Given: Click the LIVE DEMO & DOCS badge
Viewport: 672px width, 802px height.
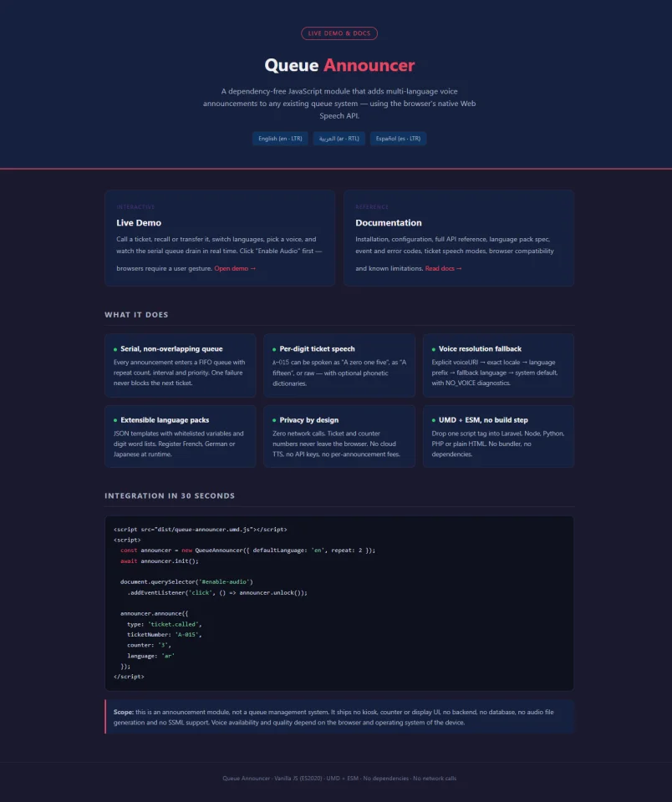Looking at the screenshot, I should tap(339, 33).
